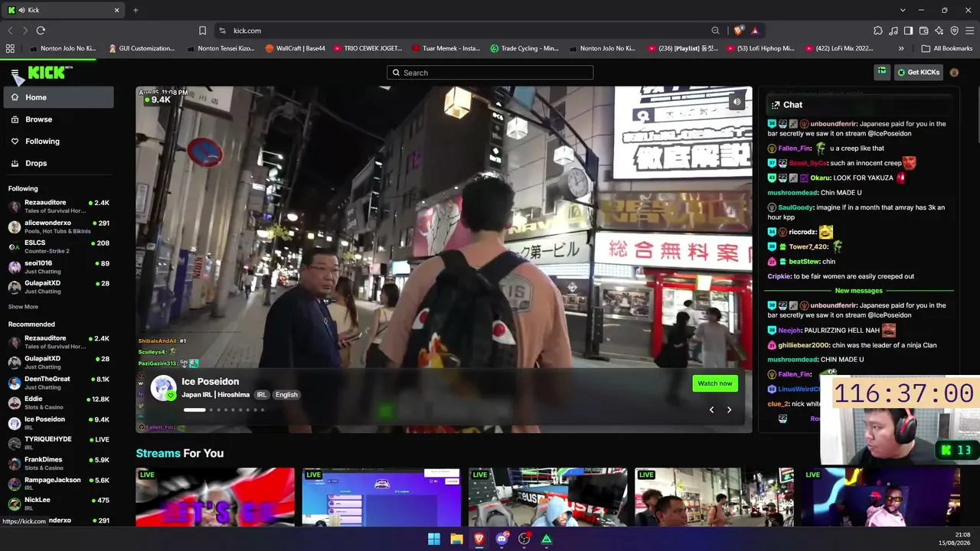
Task: Open the Following page
Action: tap(59, 142)
